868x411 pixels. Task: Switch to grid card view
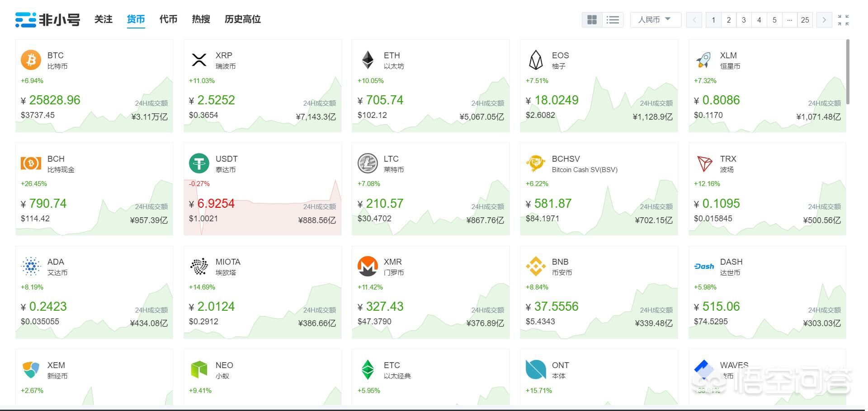click(x=592, y=20)
